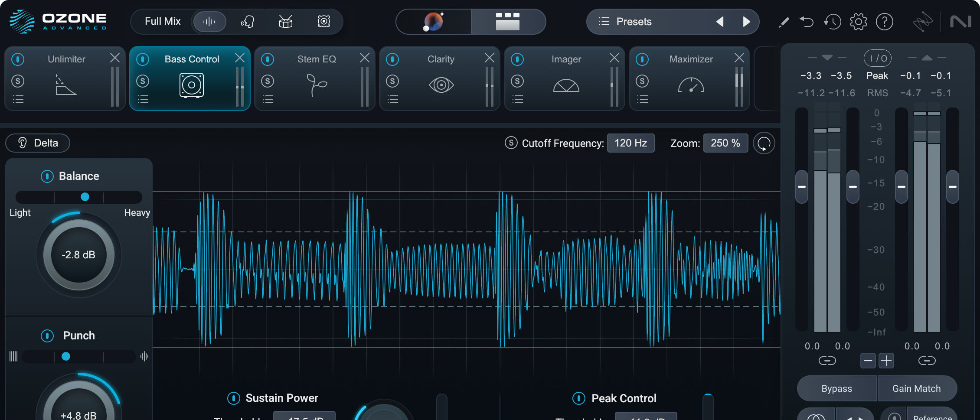Solo the Stem EQ module
This screenshot has height=420, width=980.
[268, 81]
